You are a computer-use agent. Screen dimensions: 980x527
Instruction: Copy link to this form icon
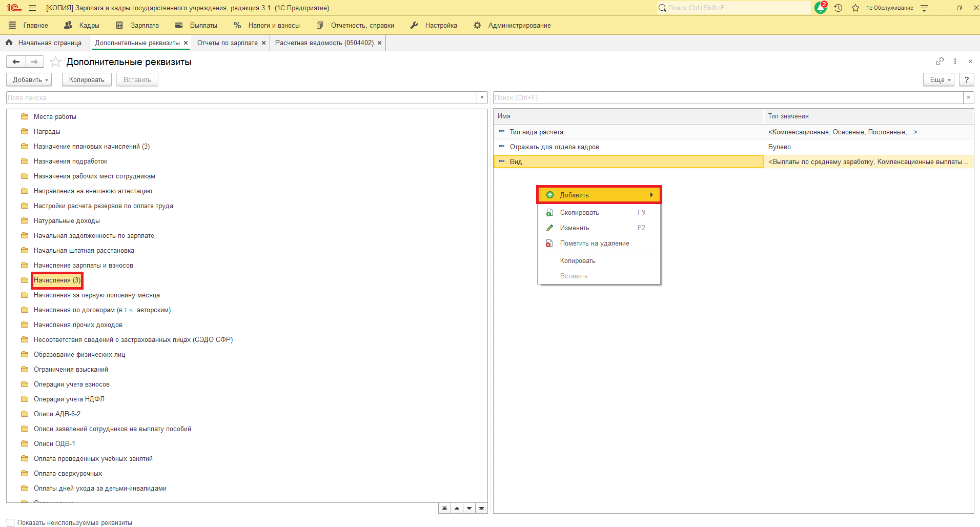(940, 62)
